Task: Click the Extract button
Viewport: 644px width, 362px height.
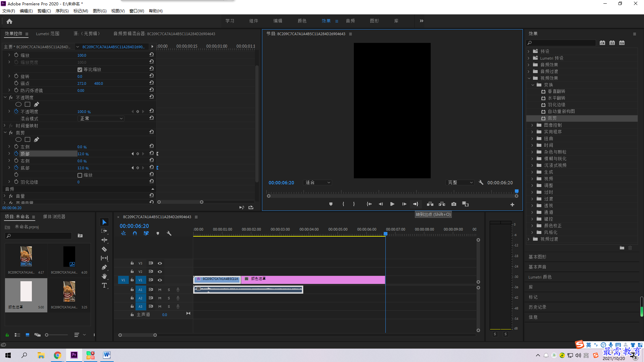Action: pos(442,204)
